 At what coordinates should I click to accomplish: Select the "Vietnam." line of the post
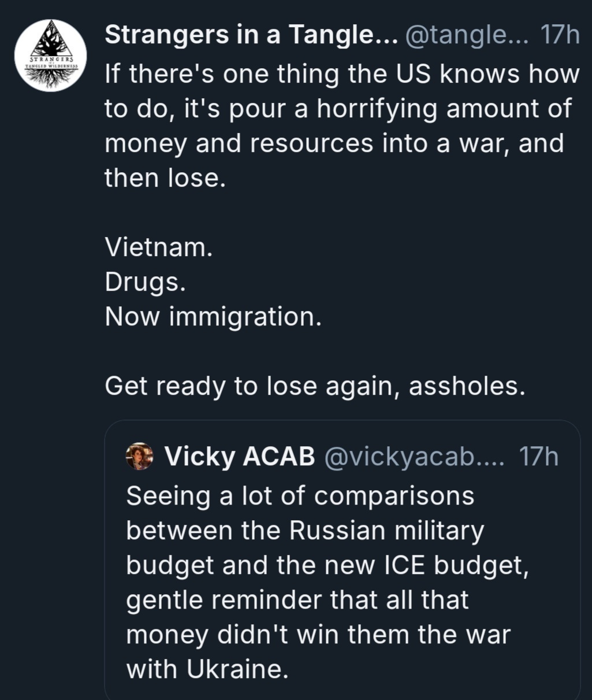coord(159,248)
